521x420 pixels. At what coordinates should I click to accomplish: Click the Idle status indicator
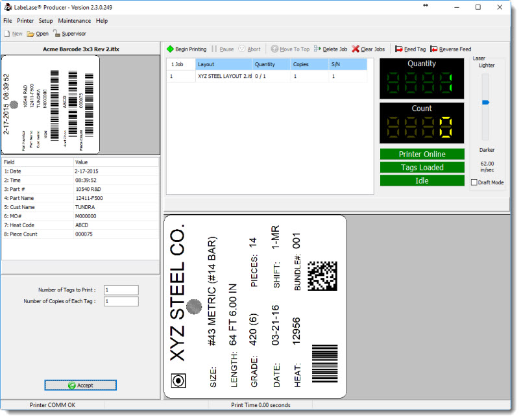[422, 181]
